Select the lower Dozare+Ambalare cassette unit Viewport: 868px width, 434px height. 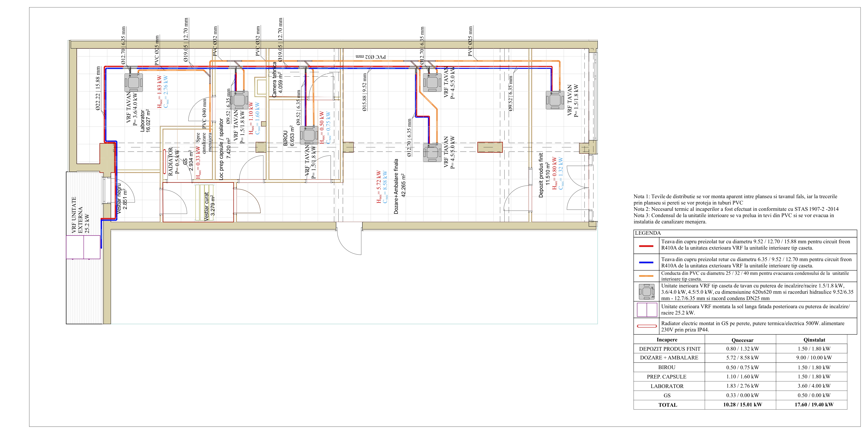click(x=432, y=153)
